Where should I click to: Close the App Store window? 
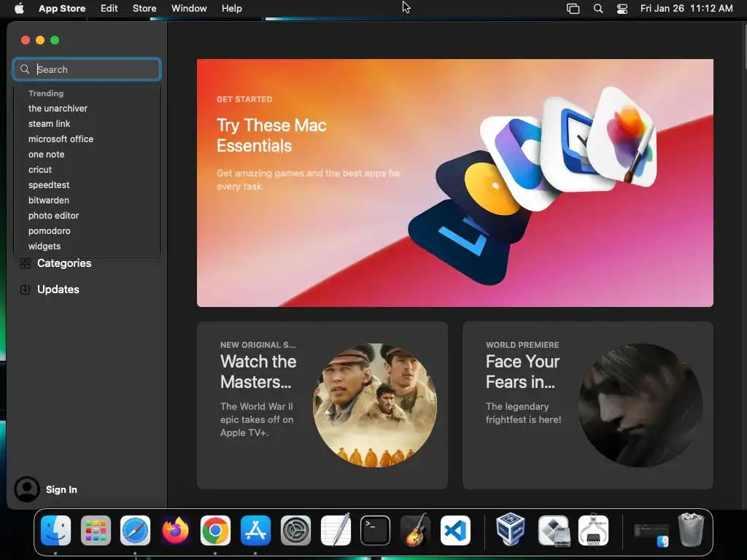tap(26, 40)
